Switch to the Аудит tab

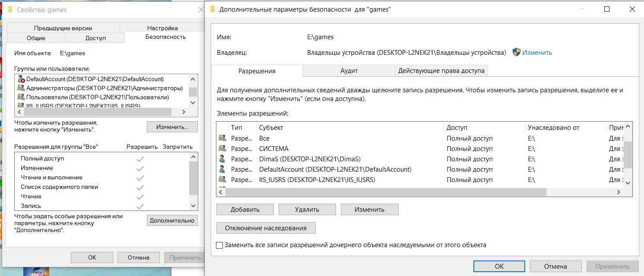pyautogui.click(x=349, y=71)
